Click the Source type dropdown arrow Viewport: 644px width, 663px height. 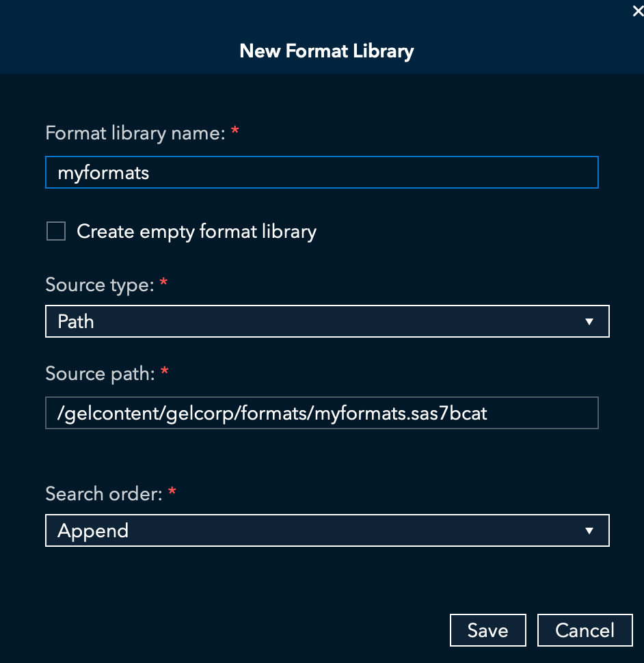coord(589,321)
